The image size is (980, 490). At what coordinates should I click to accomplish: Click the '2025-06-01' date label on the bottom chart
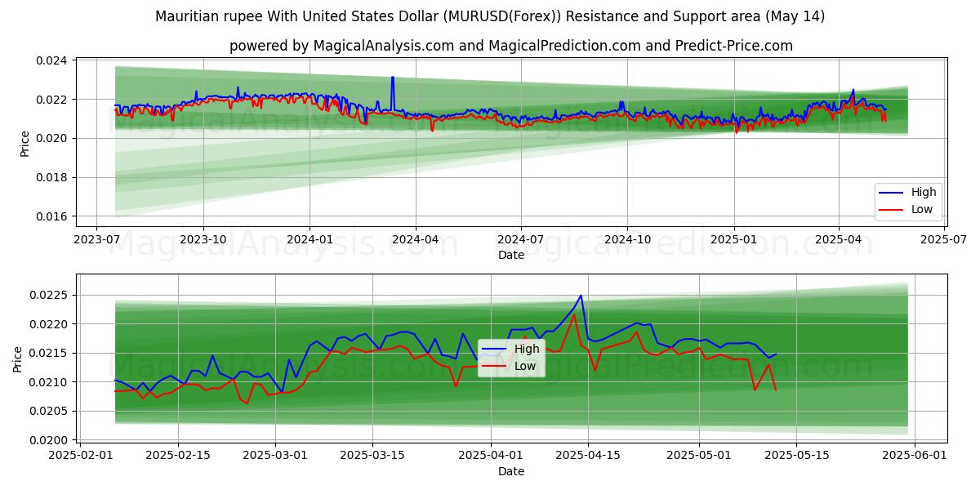(915, 456)
